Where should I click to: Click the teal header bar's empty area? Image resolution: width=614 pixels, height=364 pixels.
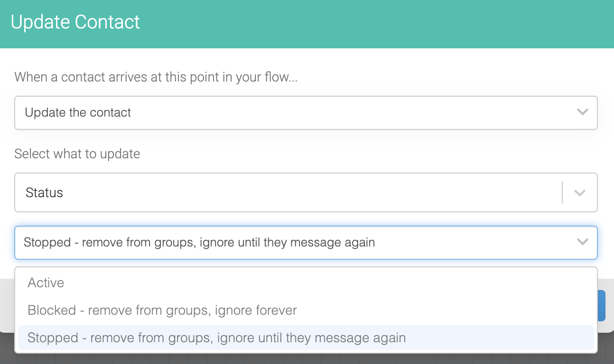(x=375, y=24)
